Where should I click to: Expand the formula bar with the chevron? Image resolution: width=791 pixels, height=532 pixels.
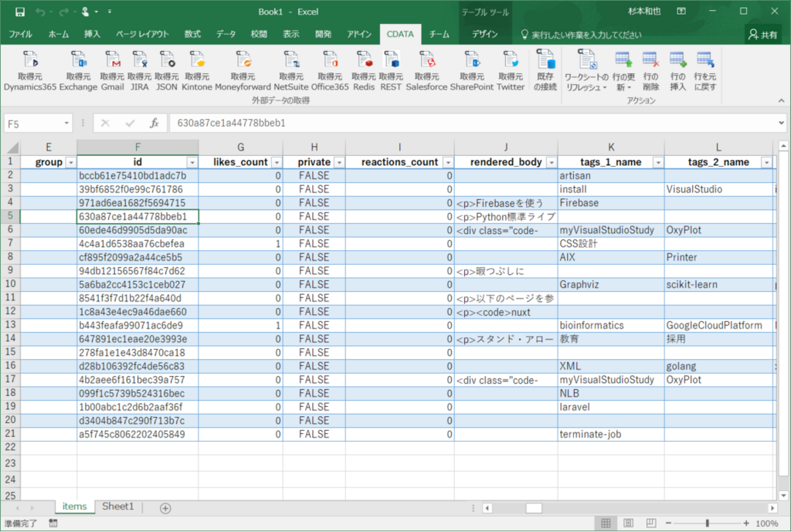click(781, 123)
